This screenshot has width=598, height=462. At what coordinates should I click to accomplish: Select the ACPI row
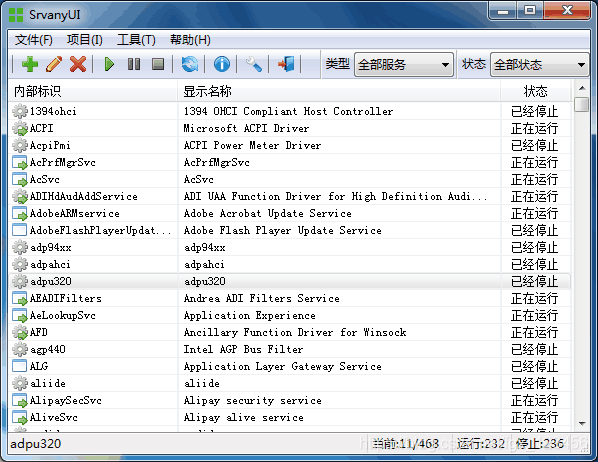(x=289, y=128)
